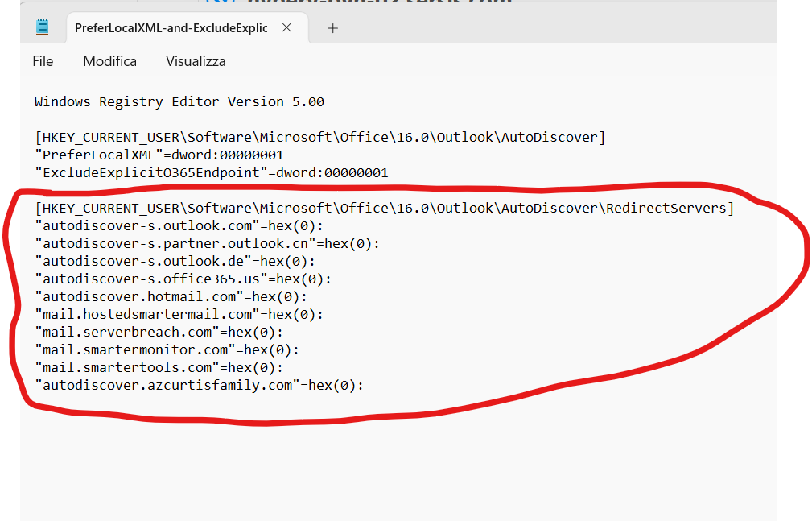Click the "ExcludeExplicitO365Endpoint" line
Screen dimensions: 812x521
point(211,173)
